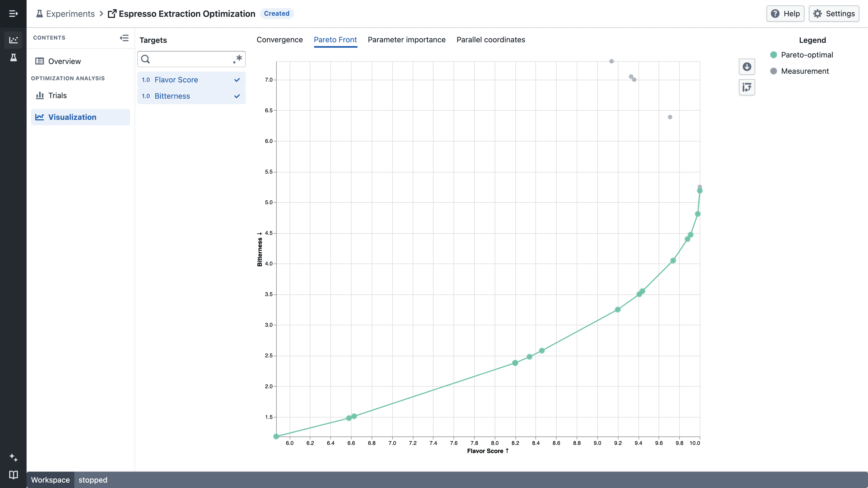Click the Espresso Extraction Optimization title
This screenshot has height=488, width=868.
pos(187,14)
